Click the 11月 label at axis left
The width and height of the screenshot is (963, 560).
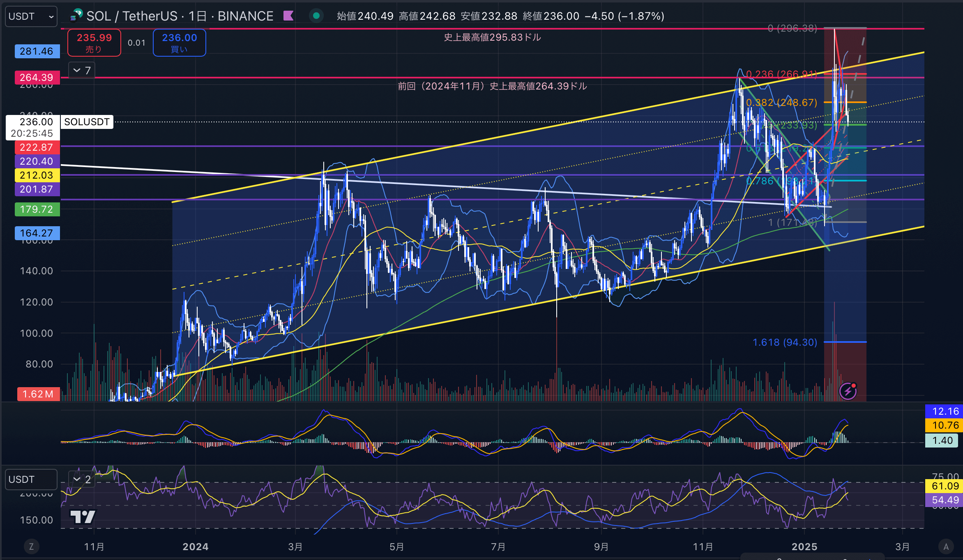94,547
